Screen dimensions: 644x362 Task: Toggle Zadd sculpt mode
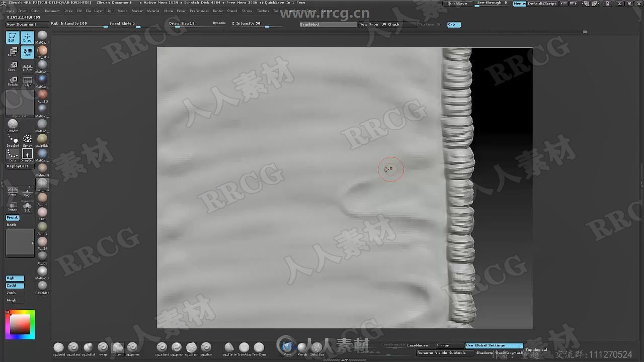15,286
